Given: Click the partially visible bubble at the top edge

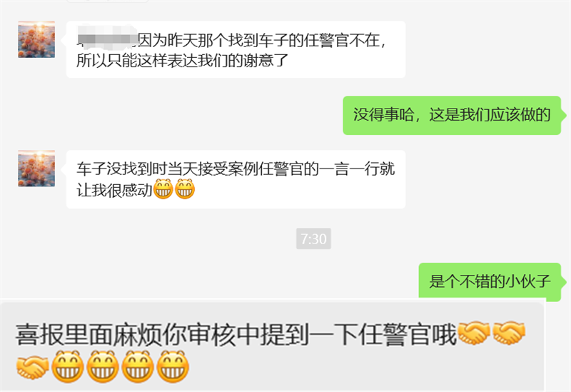Looking at the screenshot, I should point(108,1).
